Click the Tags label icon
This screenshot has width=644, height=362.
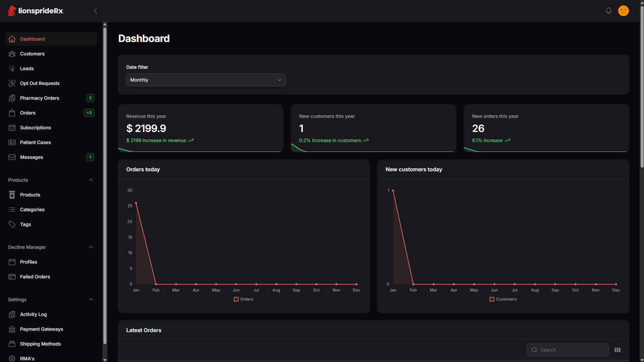12,224
